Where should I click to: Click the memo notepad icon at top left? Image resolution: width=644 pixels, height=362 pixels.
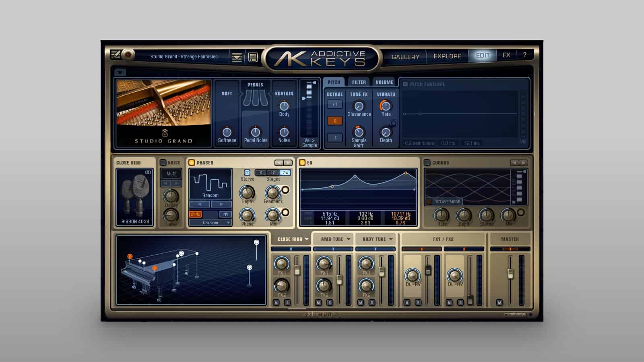[x=116, y=54]
